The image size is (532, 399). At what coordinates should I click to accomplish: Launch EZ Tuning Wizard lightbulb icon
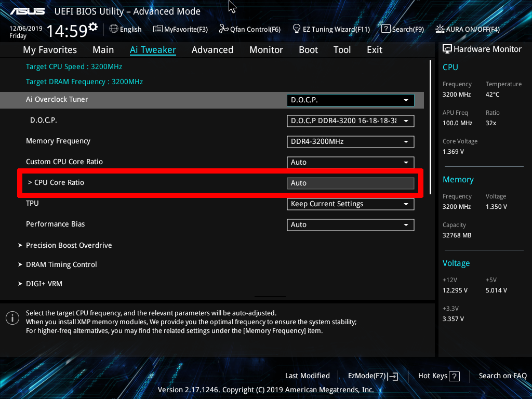296,29
